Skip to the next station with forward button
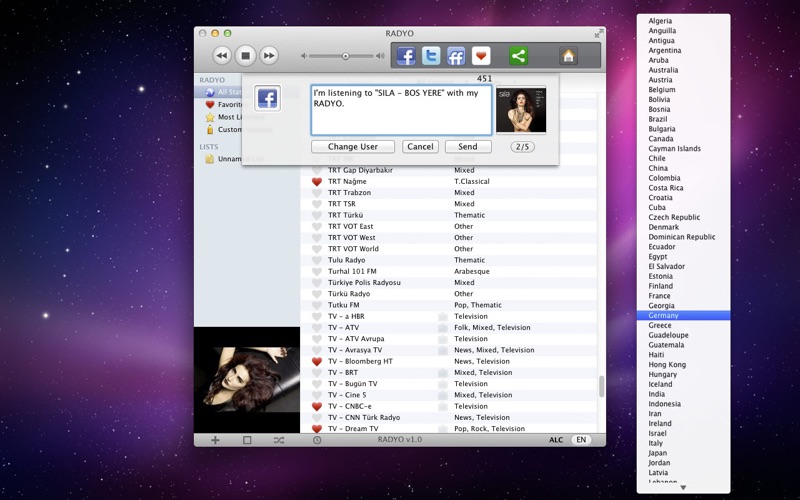This screenshot has width=800, height=500. pos(269,56)
